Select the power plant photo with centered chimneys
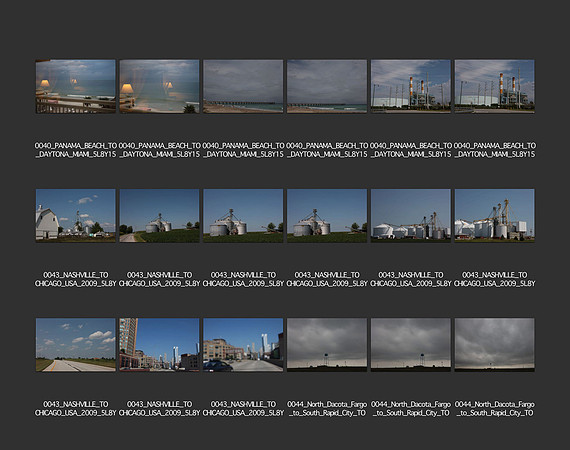Viewport: 570px width, 450px height. point(411,87)
